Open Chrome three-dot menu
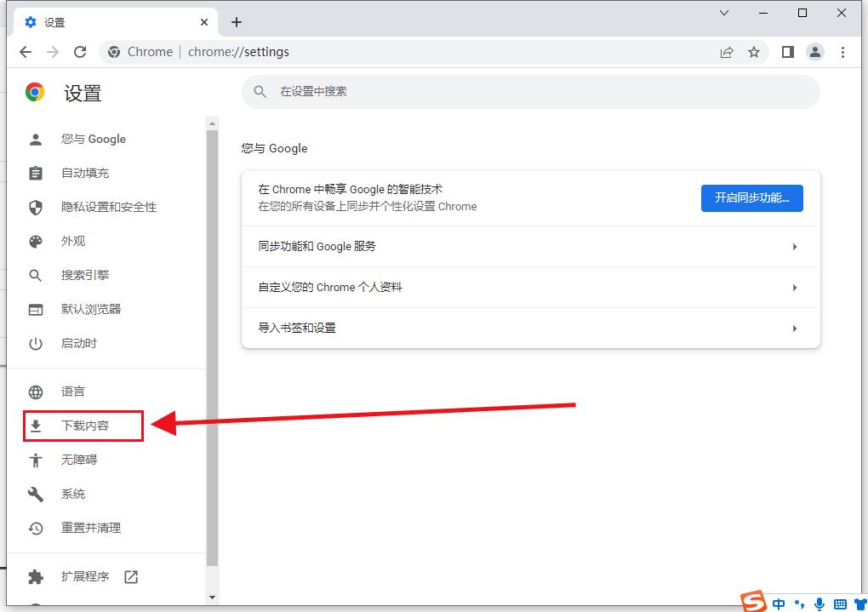Viewport: 868px width, 612px height. (842, 52)
